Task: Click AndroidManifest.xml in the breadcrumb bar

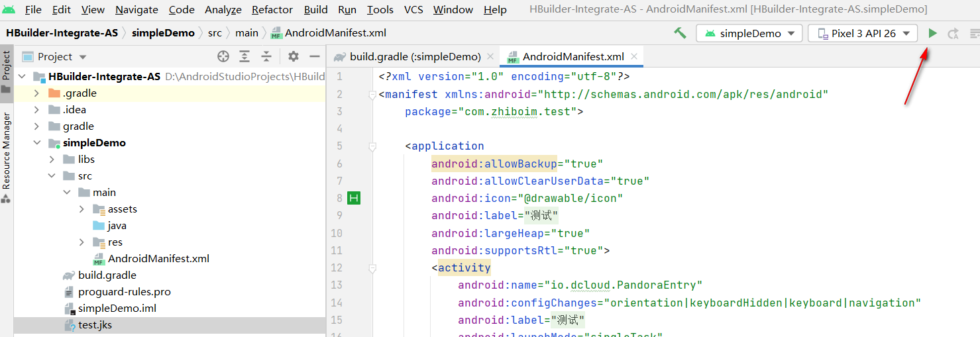Action: (x=329, y=32)
